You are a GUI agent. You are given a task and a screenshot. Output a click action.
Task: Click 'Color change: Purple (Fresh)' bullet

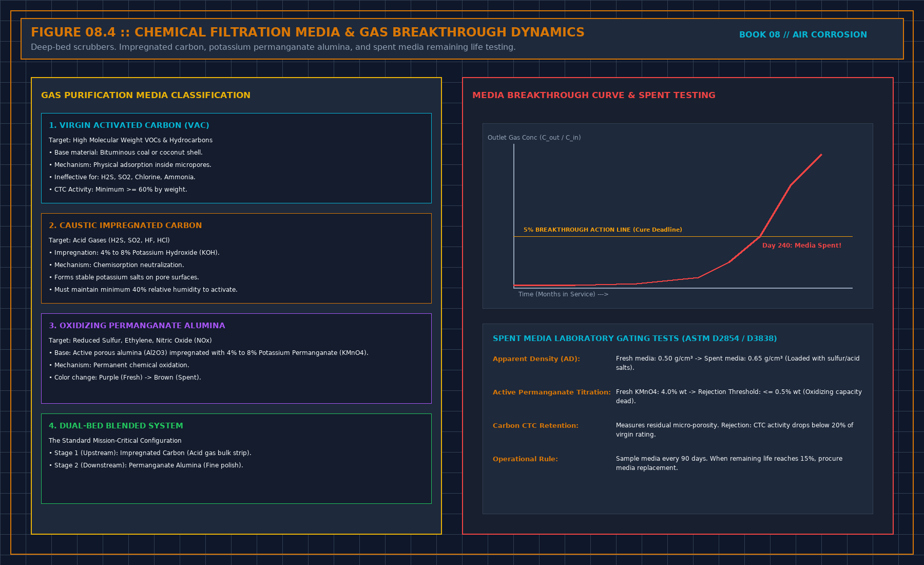coord(125,378)
